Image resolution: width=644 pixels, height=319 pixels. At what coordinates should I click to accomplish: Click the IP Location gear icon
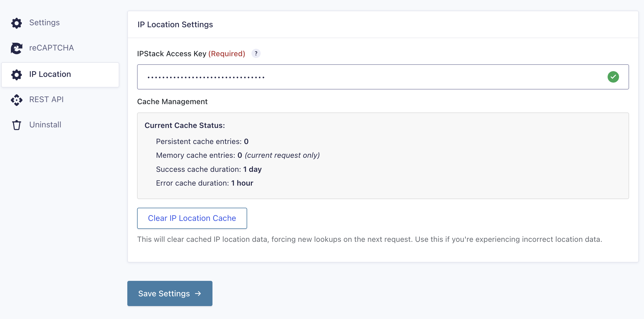click(17, 75)
